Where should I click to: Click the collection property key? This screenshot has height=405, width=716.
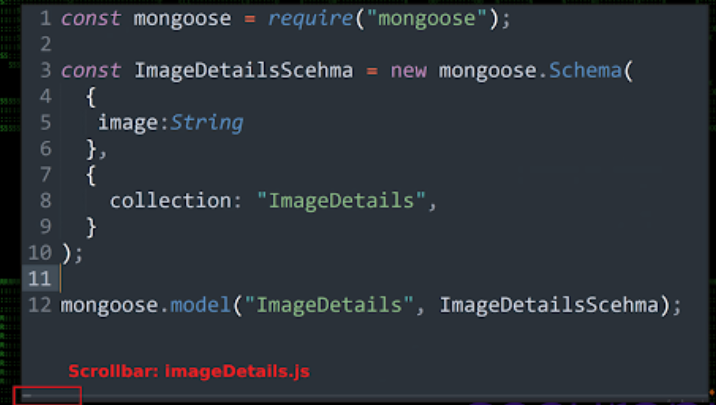coord(171,200)
